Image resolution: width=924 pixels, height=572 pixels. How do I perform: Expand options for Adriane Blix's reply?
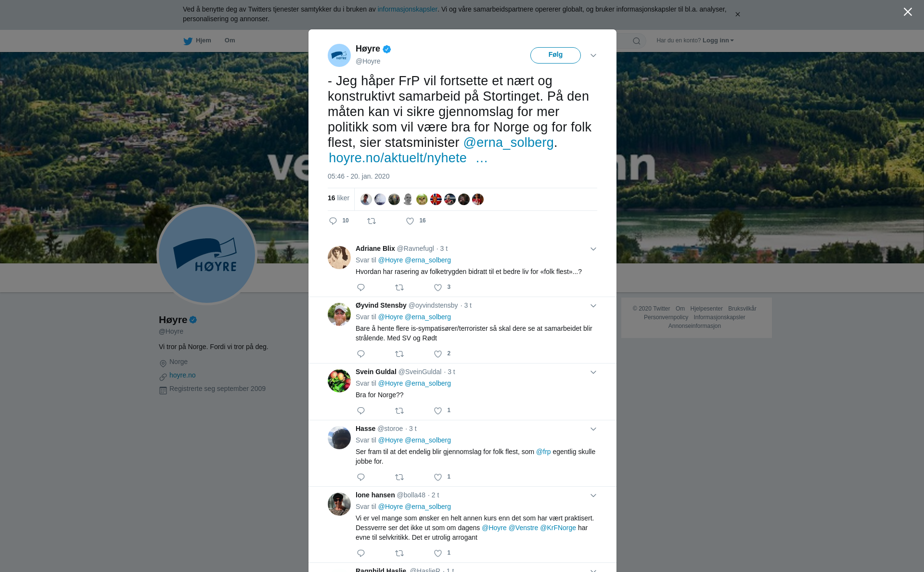[593, 249]
